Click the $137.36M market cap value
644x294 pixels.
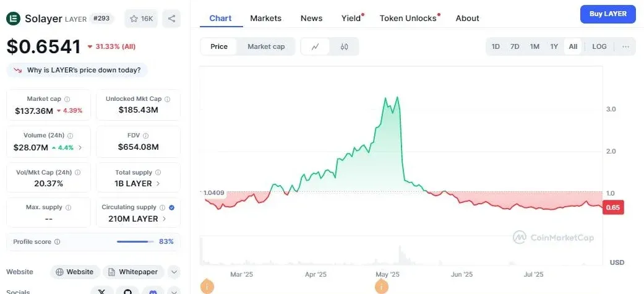[x=34, y=111]
